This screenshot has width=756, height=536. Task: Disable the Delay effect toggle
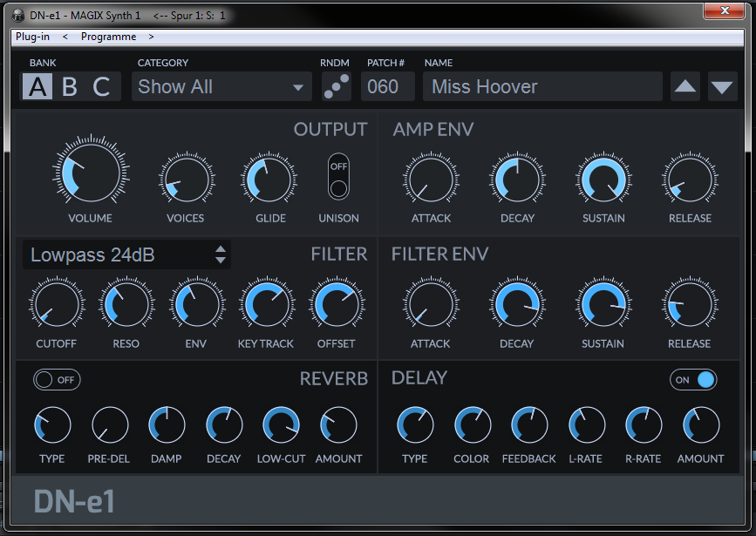[693, 380]
